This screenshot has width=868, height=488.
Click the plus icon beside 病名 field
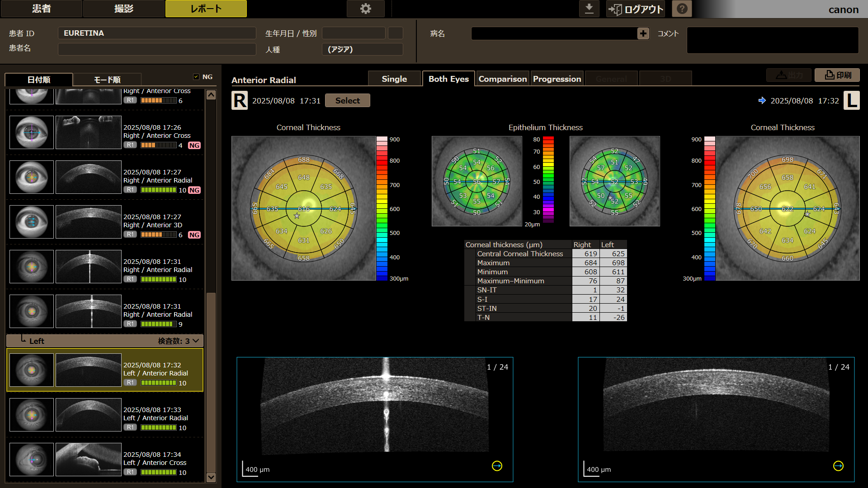pyautogui.click(x=643, y=33)
